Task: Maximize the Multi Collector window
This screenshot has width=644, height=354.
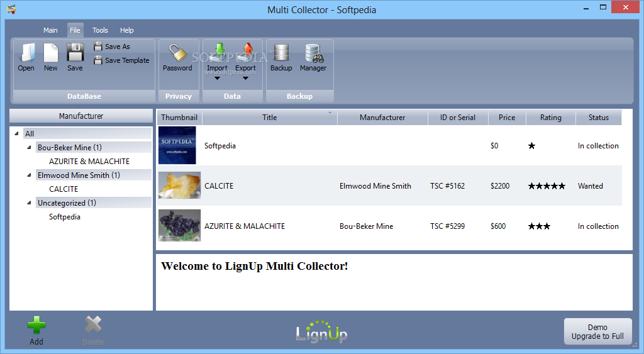Action: coord(603,7)
